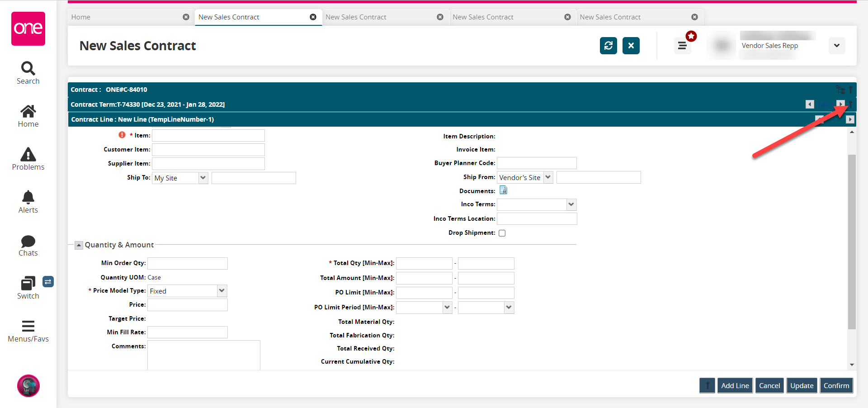Open the hamburger menu with star badge
The image size is (868, 408).
click(x=682, y=46)
